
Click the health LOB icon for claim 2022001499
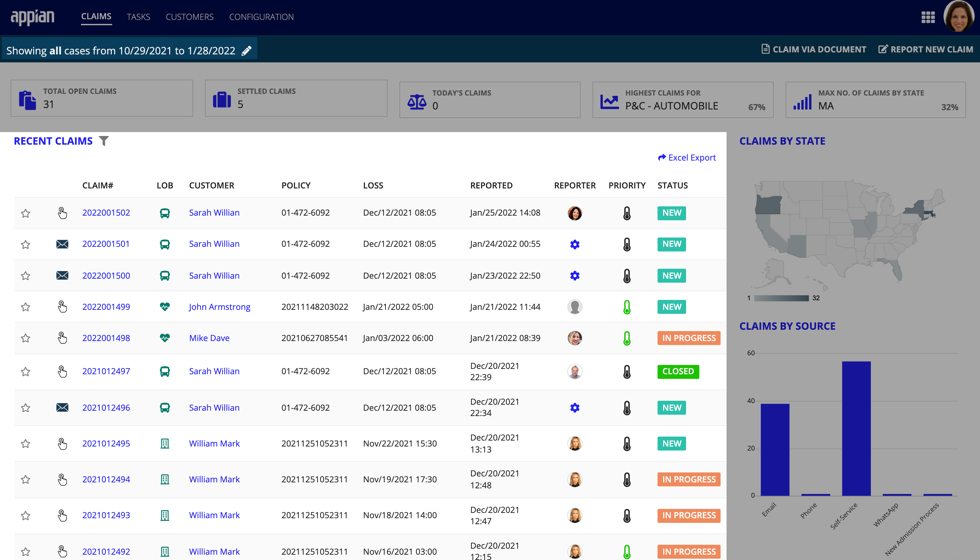click(164, 306)
